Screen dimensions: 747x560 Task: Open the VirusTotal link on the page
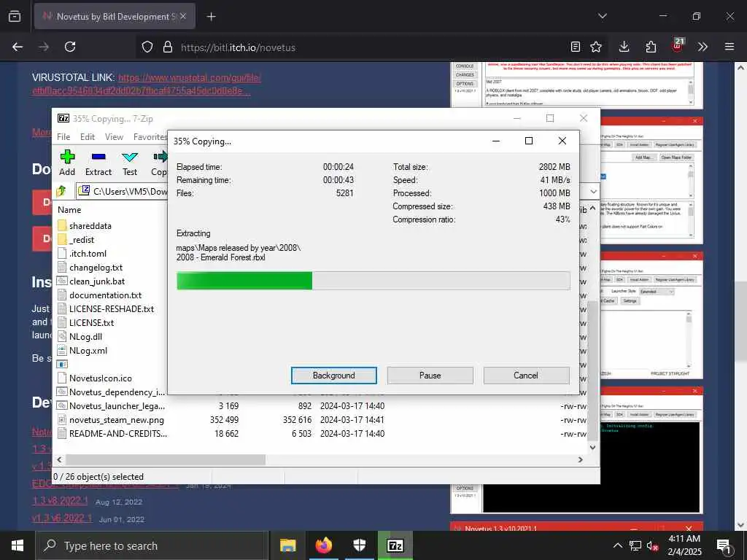147,84
